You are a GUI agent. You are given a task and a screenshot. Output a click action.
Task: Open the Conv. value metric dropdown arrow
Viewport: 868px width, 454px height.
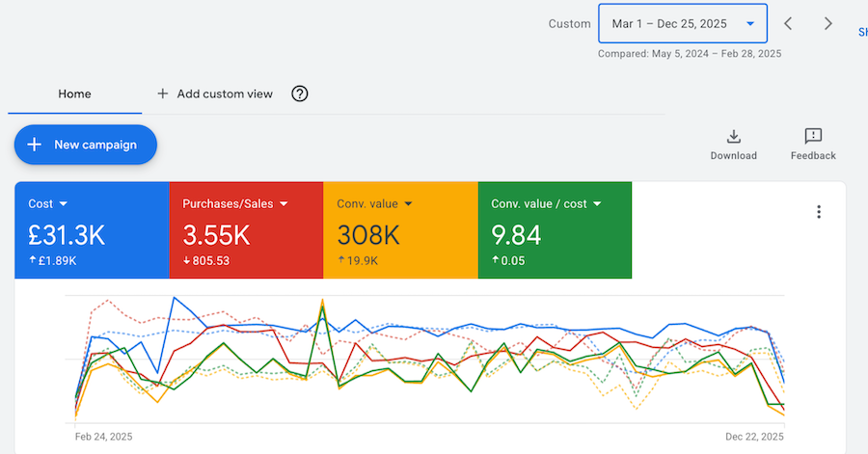pyautogui.click(x=409, y=204)
